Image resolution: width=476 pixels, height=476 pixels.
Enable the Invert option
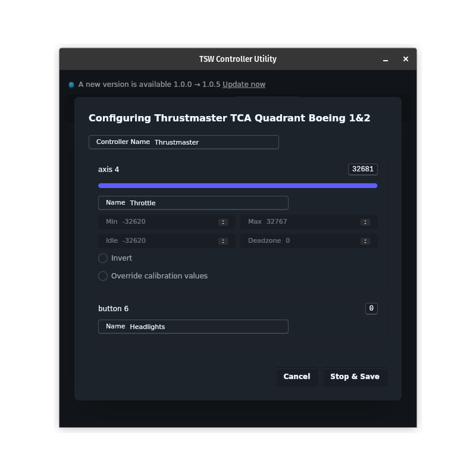coord(103,258)
